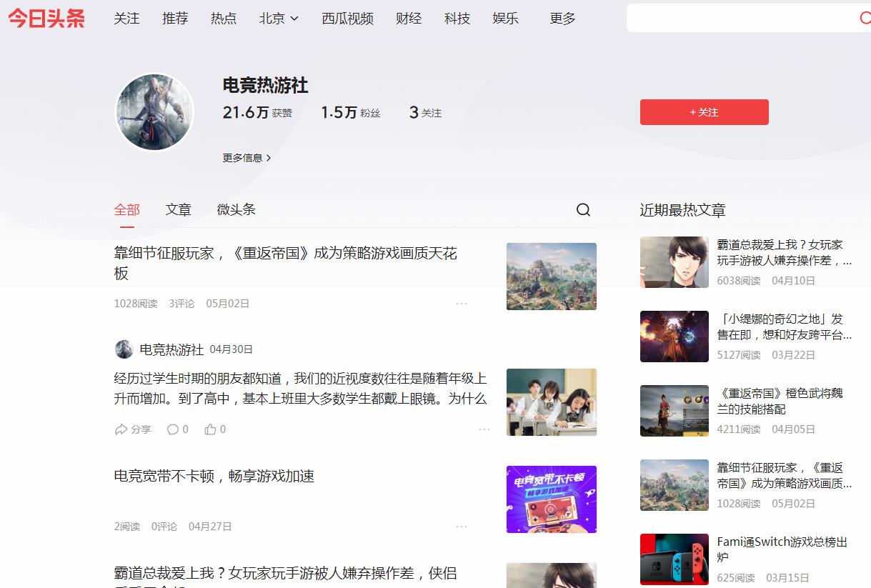
Task: Expand the 北京 city dropdown
Action: [279, 19]
